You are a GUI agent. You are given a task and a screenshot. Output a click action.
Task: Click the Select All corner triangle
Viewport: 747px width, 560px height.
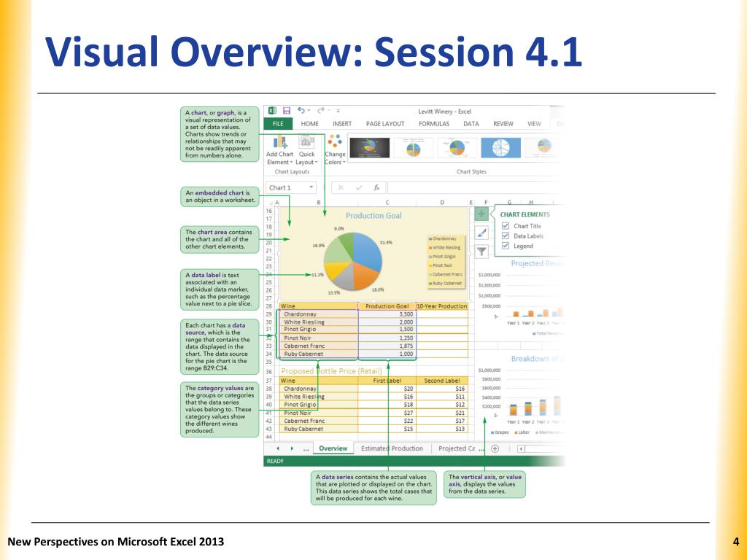(x=271, y=203)
